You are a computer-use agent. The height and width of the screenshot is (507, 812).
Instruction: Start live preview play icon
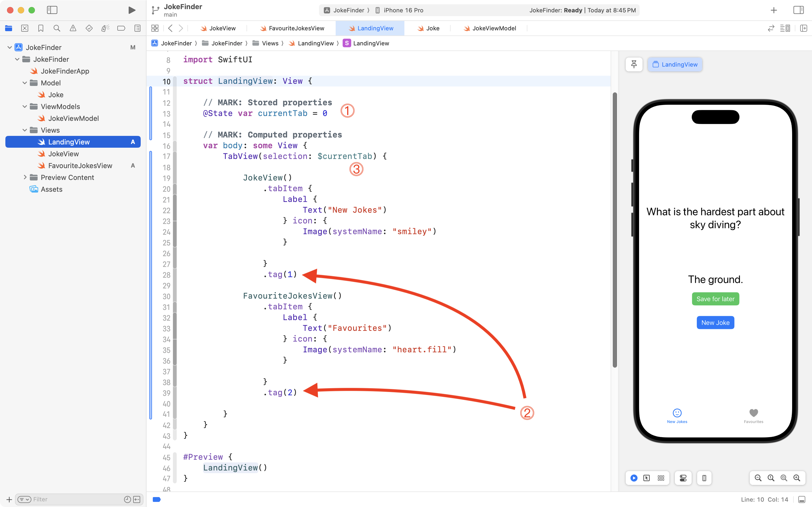pyautogui.click(x=634, y=478)
